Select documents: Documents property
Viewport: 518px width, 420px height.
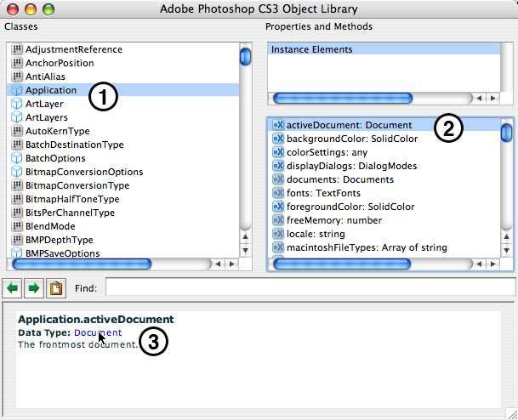point(340,179)
